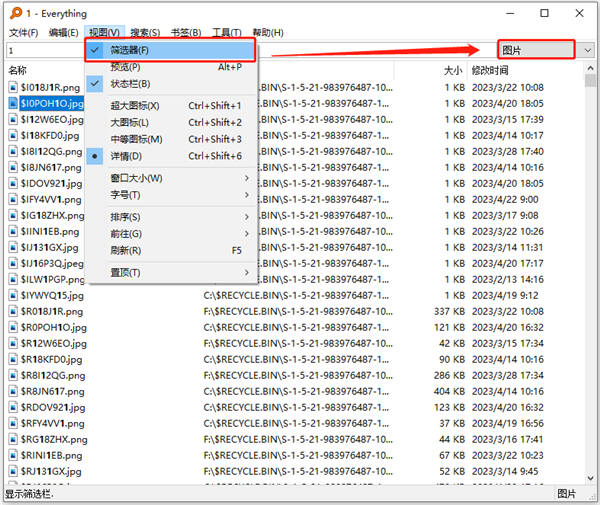Expand 窗口大小(W) submenu

coord(170,178)
